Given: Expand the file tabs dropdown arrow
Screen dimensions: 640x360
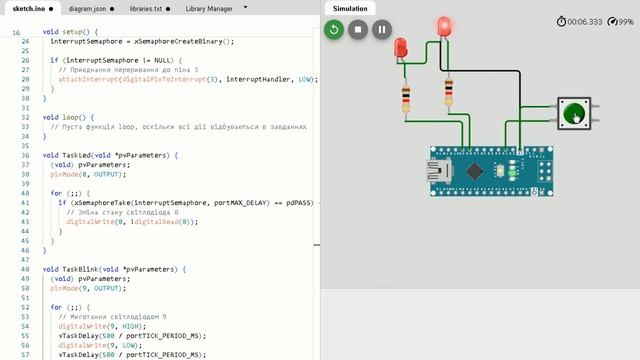Looking at the screenshot, I should (x=245, y=7).
